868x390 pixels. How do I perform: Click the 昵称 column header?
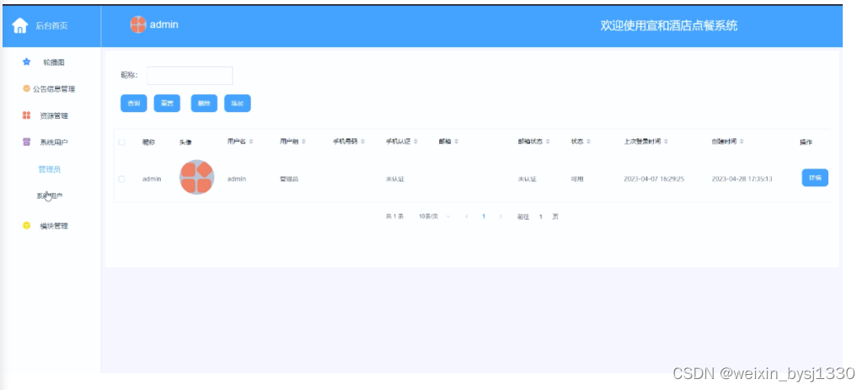(148, 142)
